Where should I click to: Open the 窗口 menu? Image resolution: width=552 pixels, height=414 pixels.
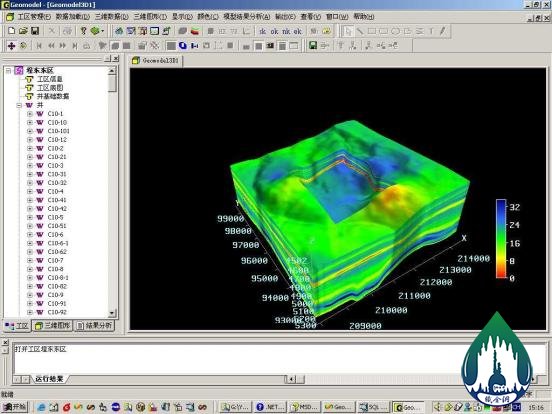[x=337, y=17]
